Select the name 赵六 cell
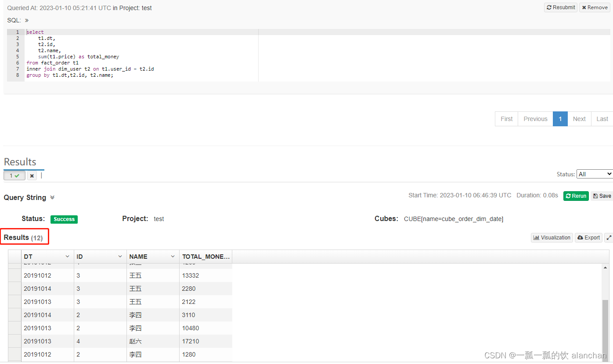Screen dimensions: 613x364 (153, 341)
